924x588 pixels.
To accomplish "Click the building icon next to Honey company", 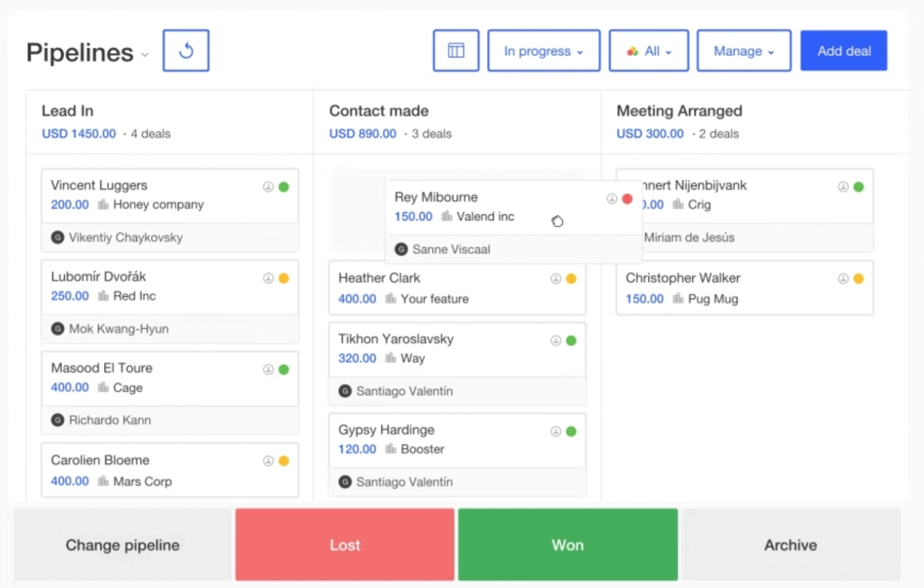I will [x=103, y=205].
